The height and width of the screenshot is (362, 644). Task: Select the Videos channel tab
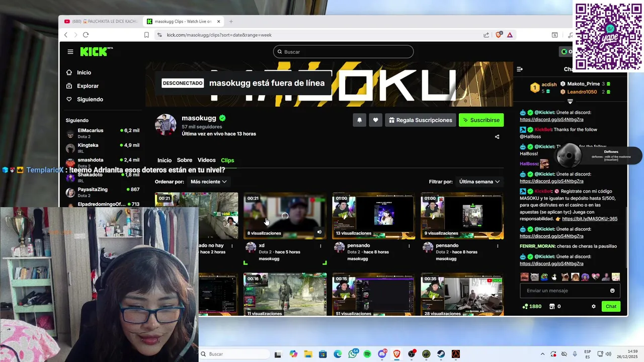[206, 160]
